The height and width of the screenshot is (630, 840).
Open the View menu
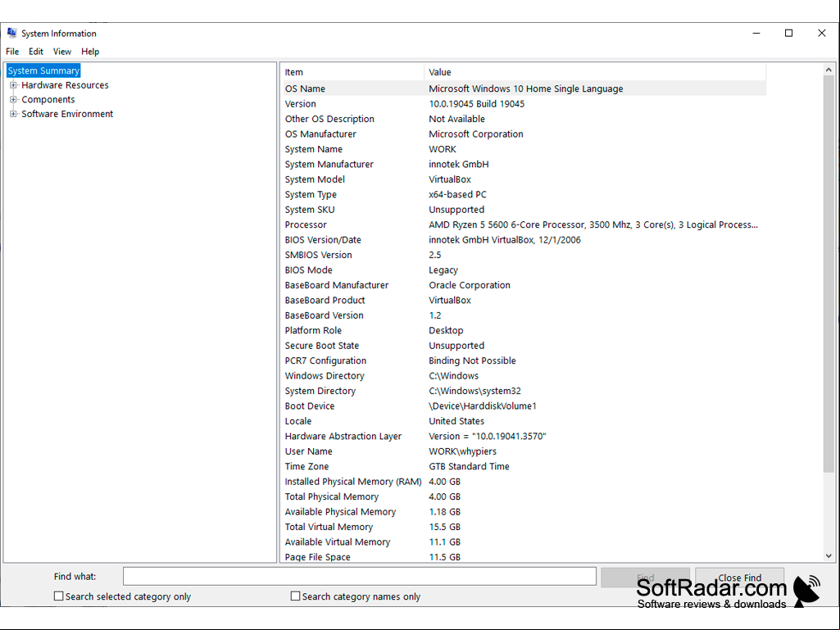click(x=62, y=52)
